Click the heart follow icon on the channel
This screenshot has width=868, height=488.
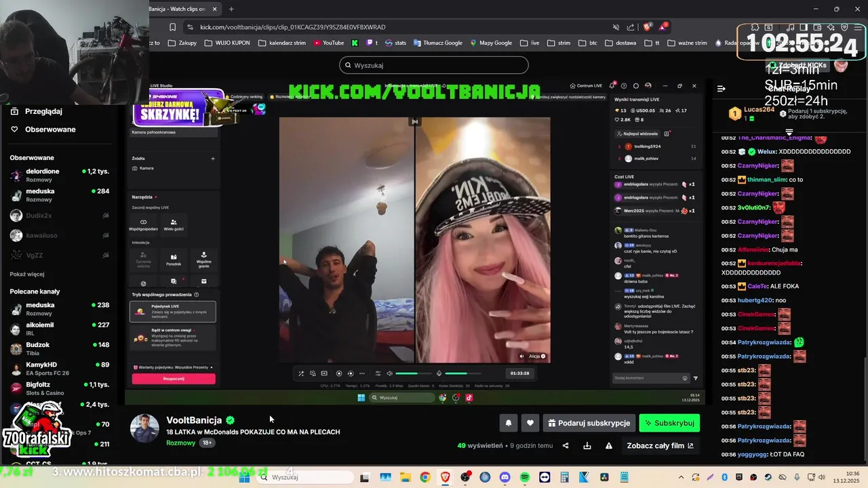pos(530,423)
